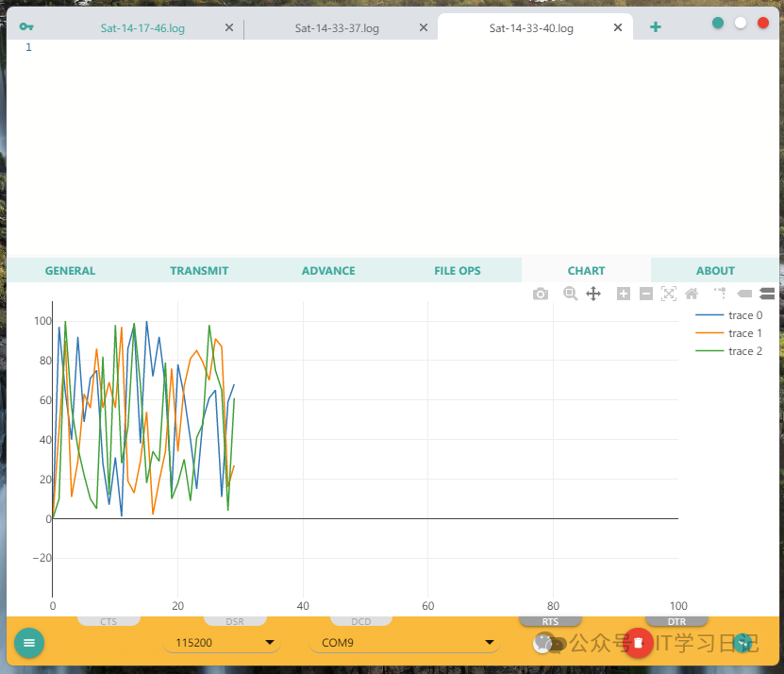Autoscale the chart axes

[x=669, y=294]
